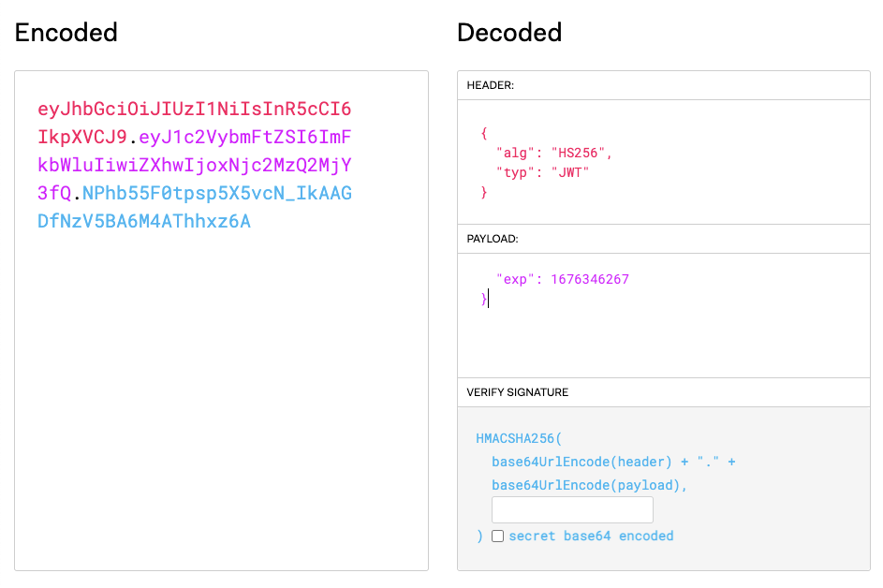Image resolution: width=883 pixels, height=588 pixels.
Task: Click the PAYLOAD section label
Action: pyautogui.click(x=494, y=238)
